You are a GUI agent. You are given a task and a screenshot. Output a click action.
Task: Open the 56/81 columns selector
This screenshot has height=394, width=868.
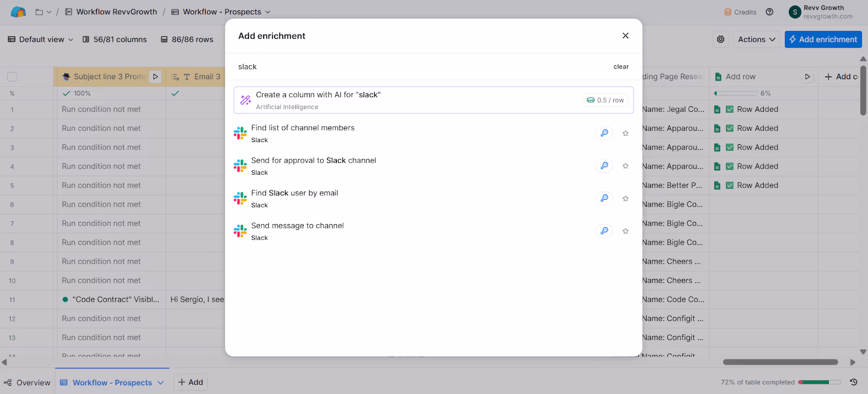pos(114,39)
